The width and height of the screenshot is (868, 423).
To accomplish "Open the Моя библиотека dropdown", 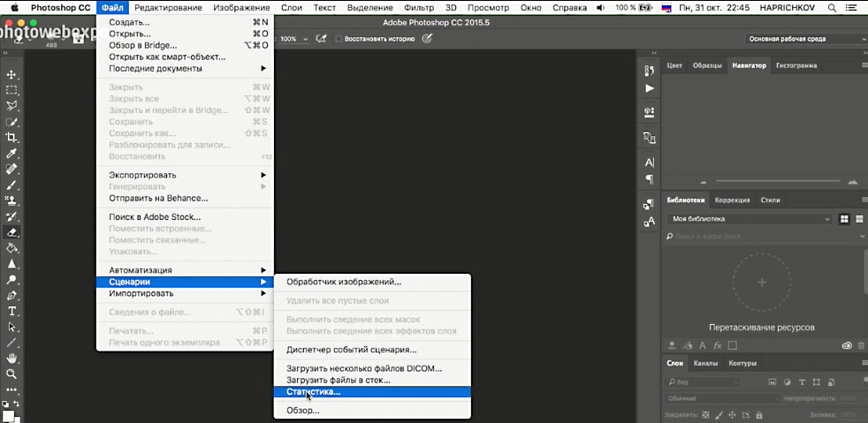I will click(x=750, y=219).
